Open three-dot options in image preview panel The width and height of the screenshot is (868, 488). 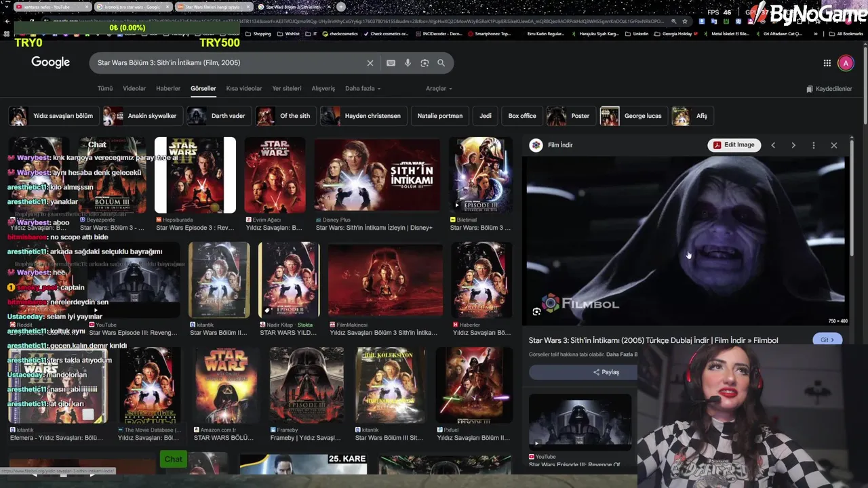[814, 145]
